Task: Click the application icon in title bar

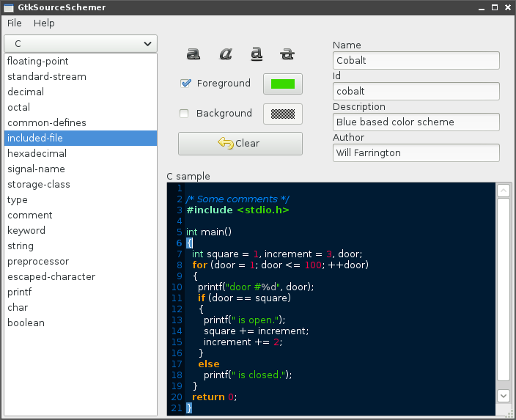Action: 8,7
